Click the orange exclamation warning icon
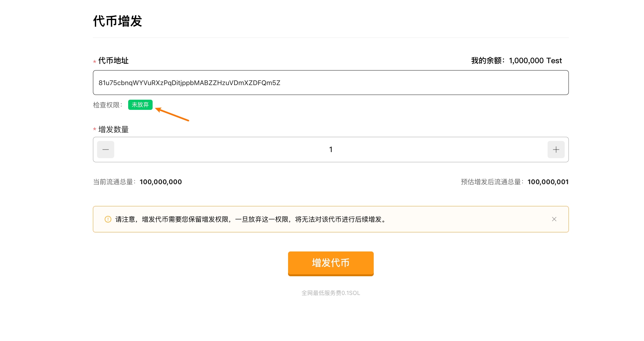Viewport: 644px width, 341px height. [108, 219]
